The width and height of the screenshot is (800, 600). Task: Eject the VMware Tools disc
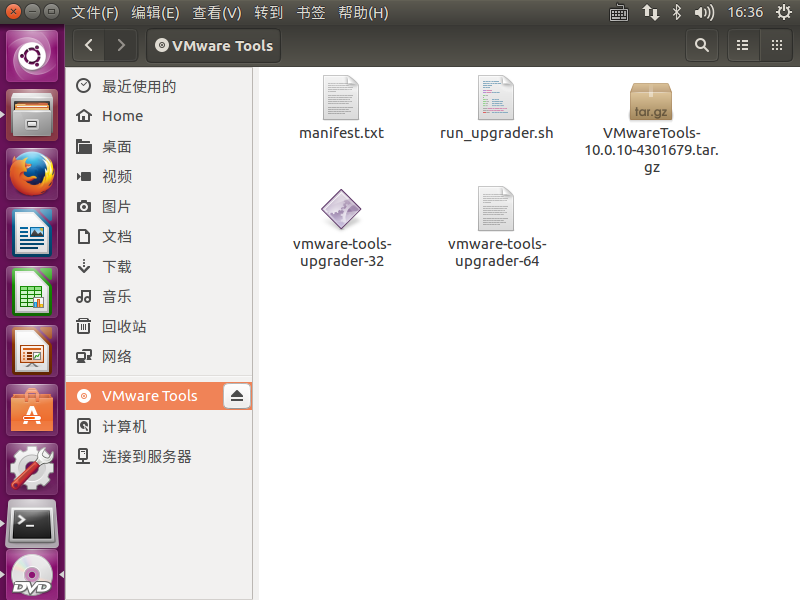pyautogui.click(x=237, y=396)
